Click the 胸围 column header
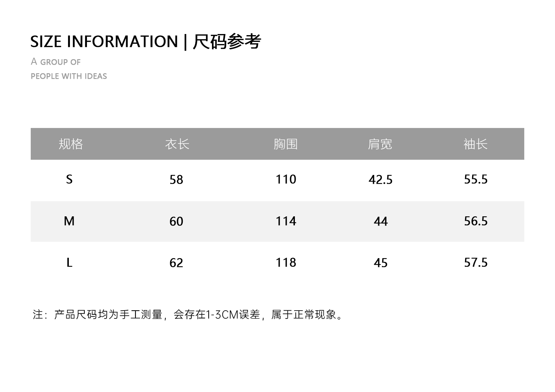The height and width of the screenshot is (392, 555). [286, 144]
